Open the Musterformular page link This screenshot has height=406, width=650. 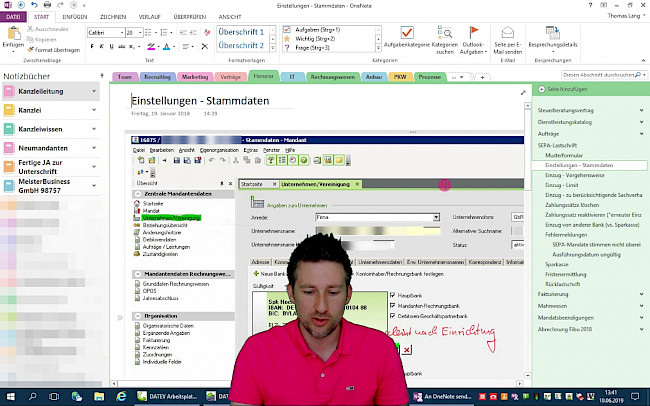point(563,155)
